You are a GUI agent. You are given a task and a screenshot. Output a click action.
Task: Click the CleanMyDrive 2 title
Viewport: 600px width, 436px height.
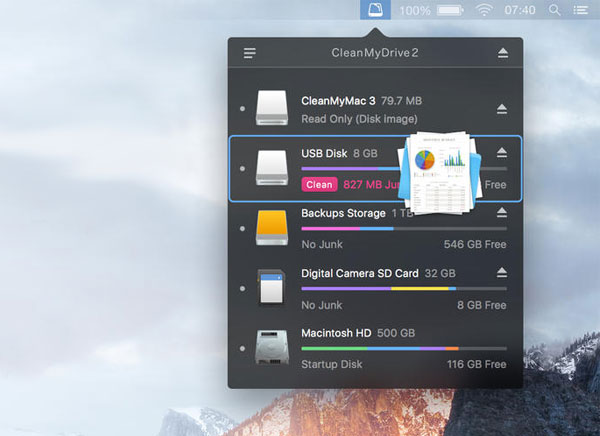pos(375,52)
